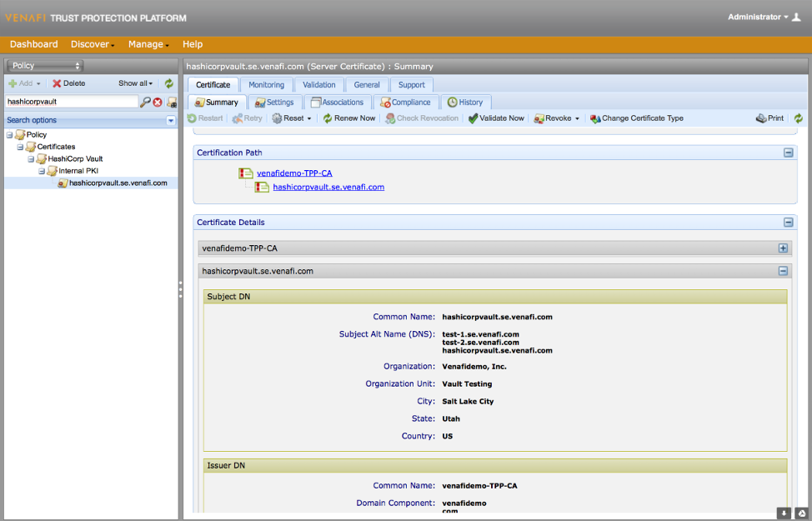Click the Internal PKI folder icon

point(52,171)
